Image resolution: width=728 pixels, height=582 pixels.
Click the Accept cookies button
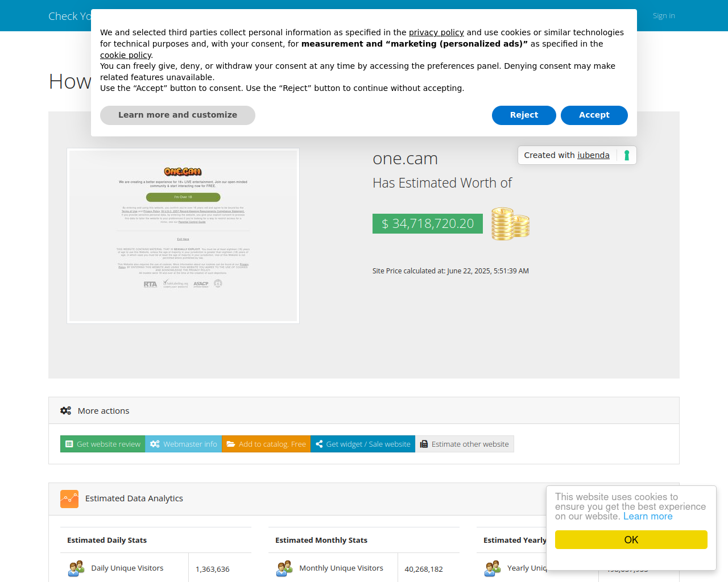594,115
